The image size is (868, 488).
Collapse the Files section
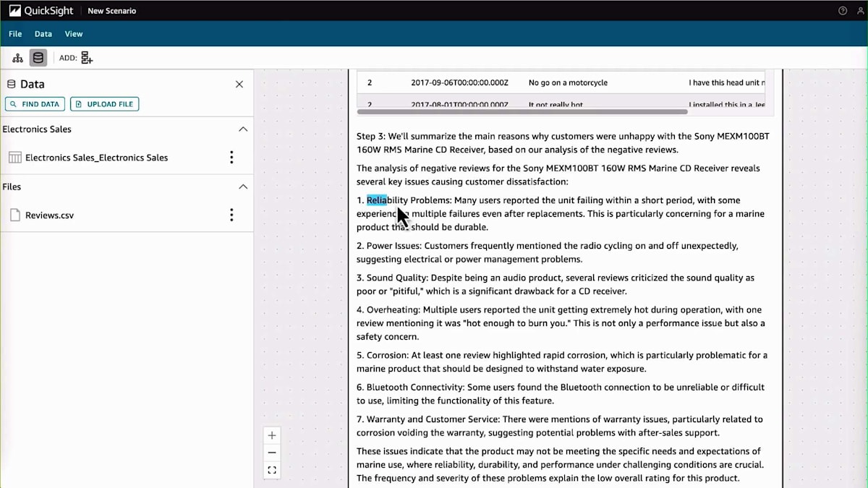pyautogui.click(x=243, y=187)
